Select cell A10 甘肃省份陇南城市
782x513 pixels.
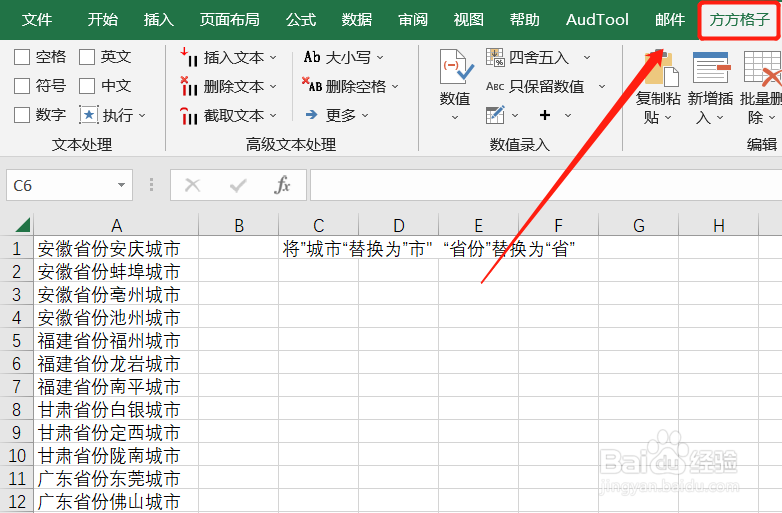(x=116, y=455)
